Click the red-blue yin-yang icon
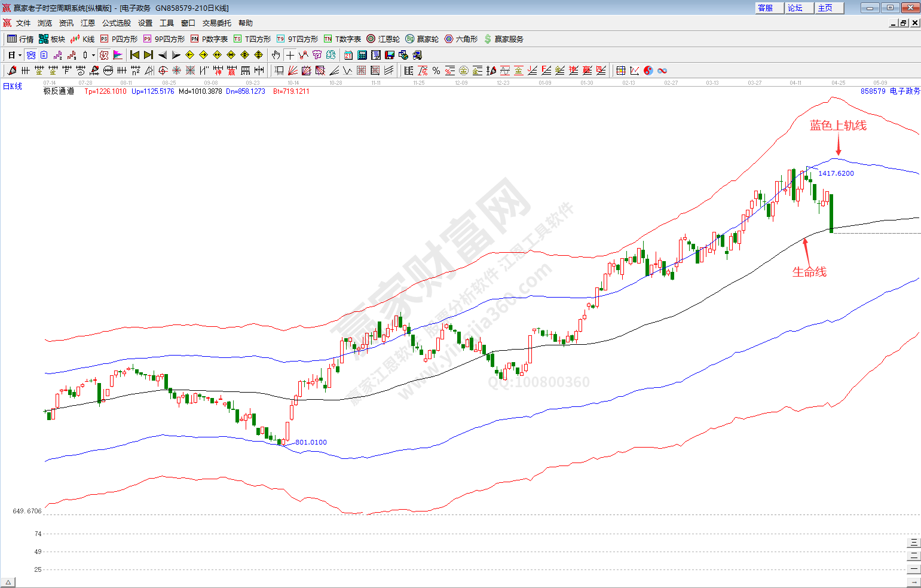 pyautogui.click(x=648, y=71)
